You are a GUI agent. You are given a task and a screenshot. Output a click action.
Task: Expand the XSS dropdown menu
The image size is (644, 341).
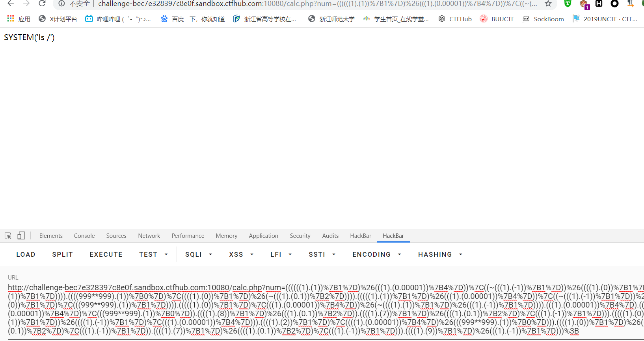(x=241, y=255)
